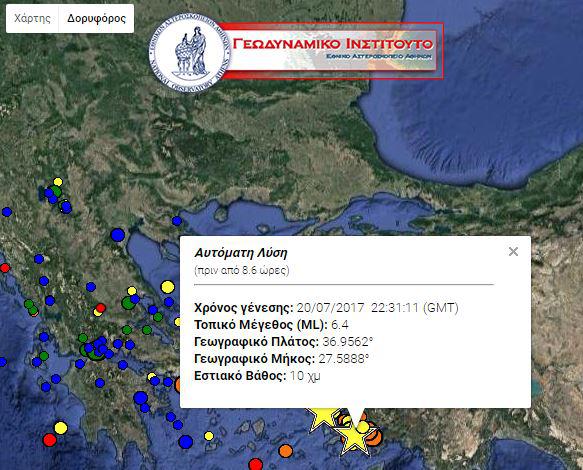The height and width of the screenshot is (470, 583).
Task: Select the topmost yellow marker in the northwest cluster
Action: click(x=58, y=182)
